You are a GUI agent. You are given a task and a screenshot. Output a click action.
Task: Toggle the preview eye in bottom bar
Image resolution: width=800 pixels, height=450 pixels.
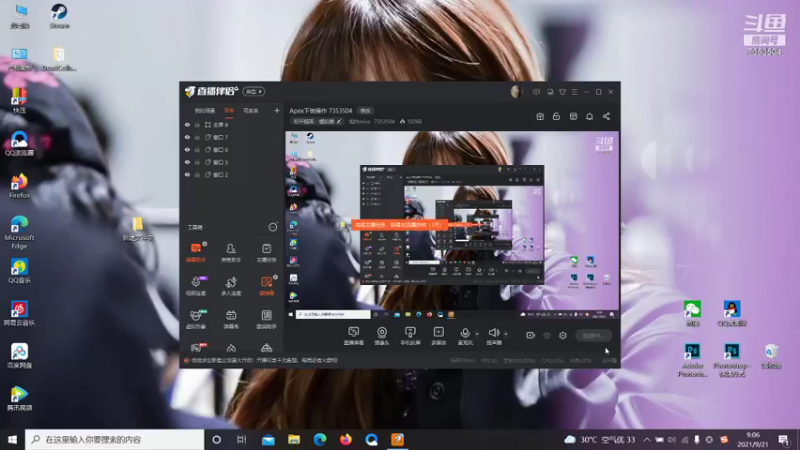[547, 335]
